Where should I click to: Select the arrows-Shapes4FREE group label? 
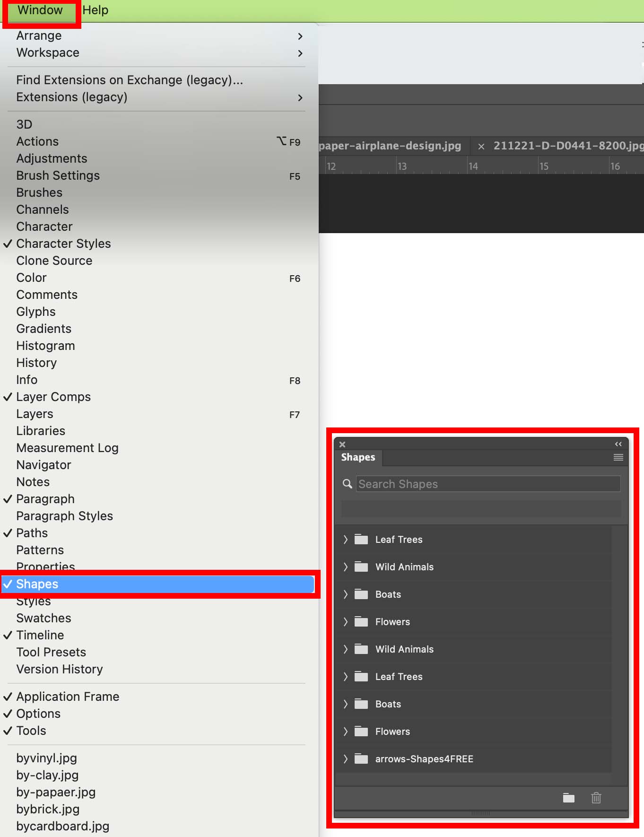pyautogui.click(x=424, y=759)
